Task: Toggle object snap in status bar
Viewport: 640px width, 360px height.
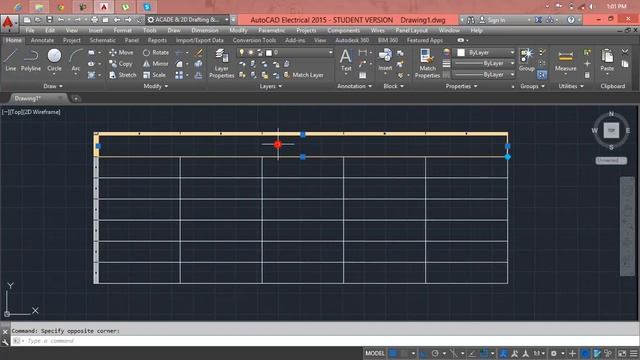Action: 484,353
